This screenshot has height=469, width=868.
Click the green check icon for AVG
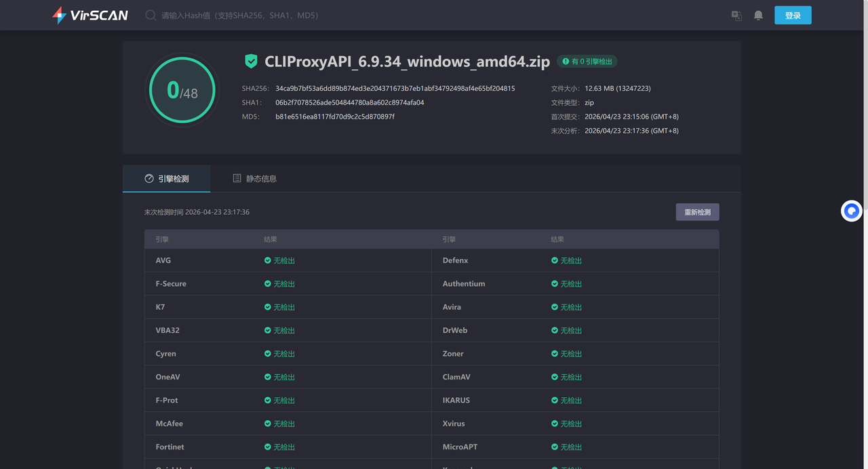click(x=268, y=261)
